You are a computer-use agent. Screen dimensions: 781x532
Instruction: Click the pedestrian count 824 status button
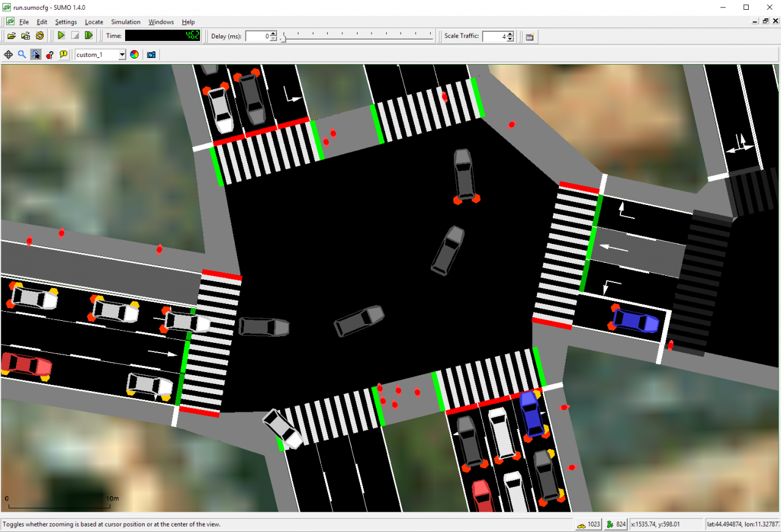coord(616,524)
